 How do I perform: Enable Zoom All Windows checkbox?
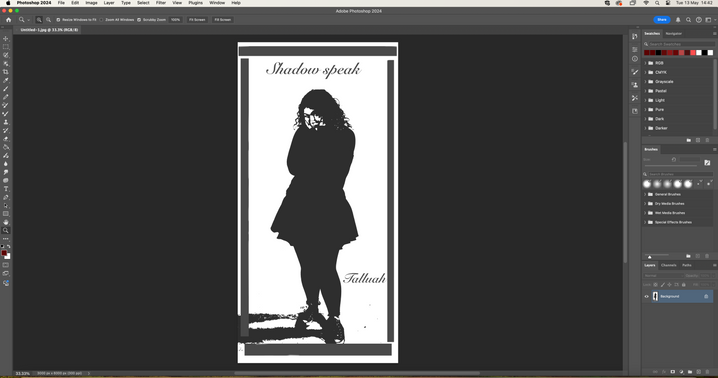point(102,20)
